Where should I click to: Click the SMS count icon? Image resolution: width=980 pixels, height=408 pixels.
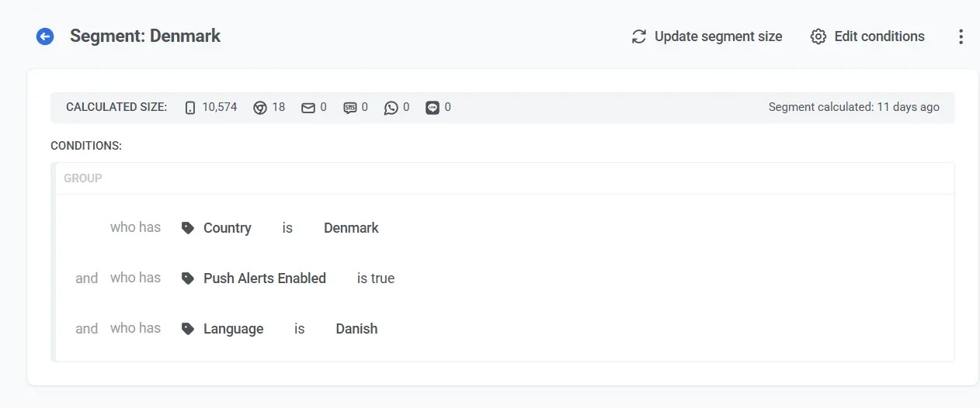350,108
